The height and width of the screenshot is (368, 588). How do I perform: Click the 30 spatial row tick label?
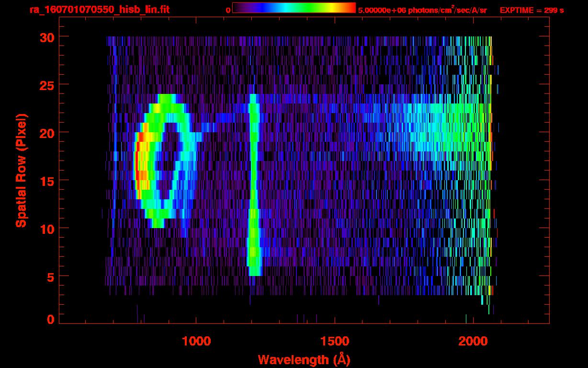tap(46, 37)
